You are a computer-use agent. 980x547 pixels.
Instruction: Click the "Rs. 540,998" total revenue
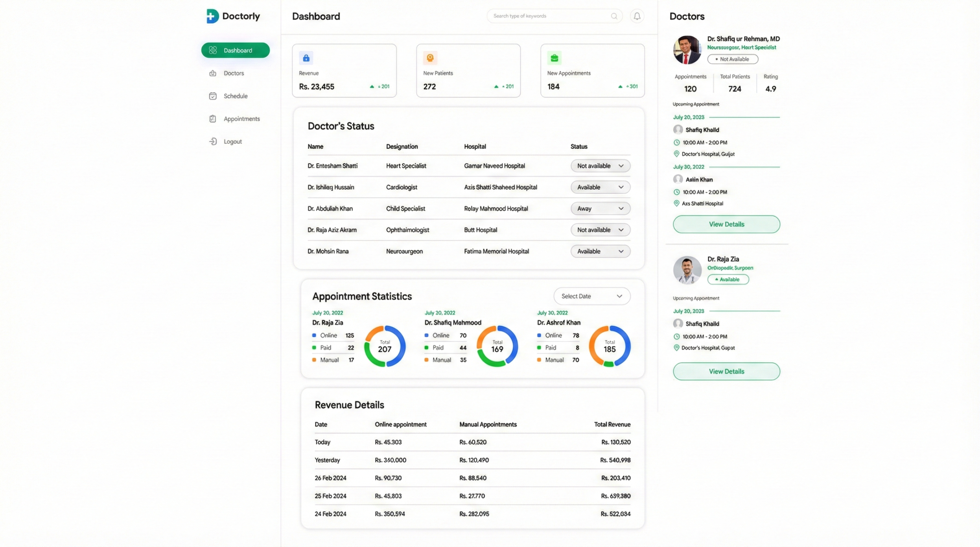pyautogui.click(x=615, y=460)
